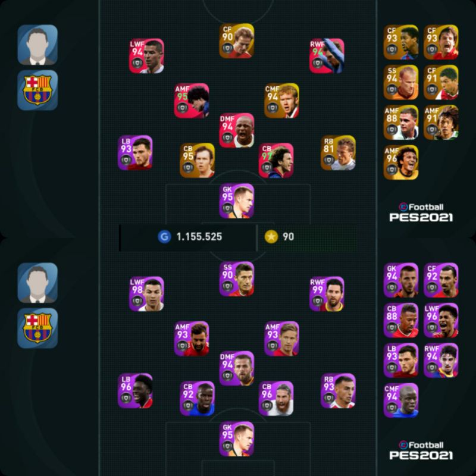Select the substitute GK 94 purple card
The image size is (476, 476).
400,280
